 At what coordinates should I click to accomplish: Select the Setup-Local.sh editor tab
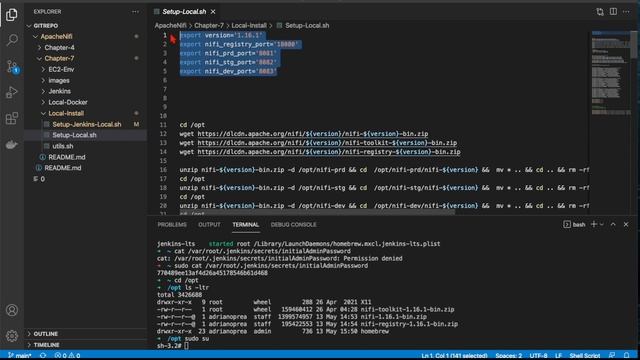(x=184, y=12)
